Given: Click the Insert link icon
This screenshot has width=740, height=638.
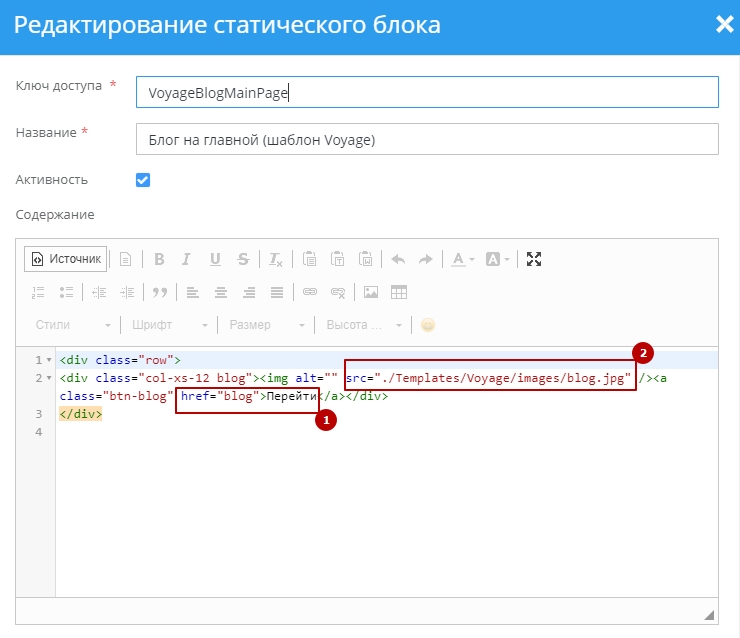Looking at the screenshot, I should (x=310, y=292).
